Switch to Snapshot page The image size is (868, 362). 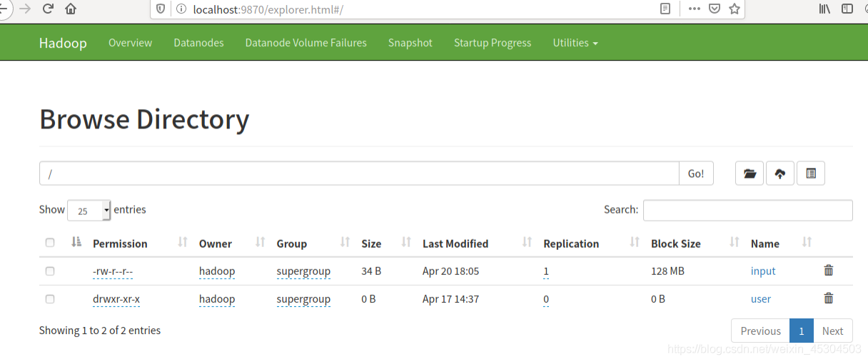pyautogui.click(x=410, y=43)
